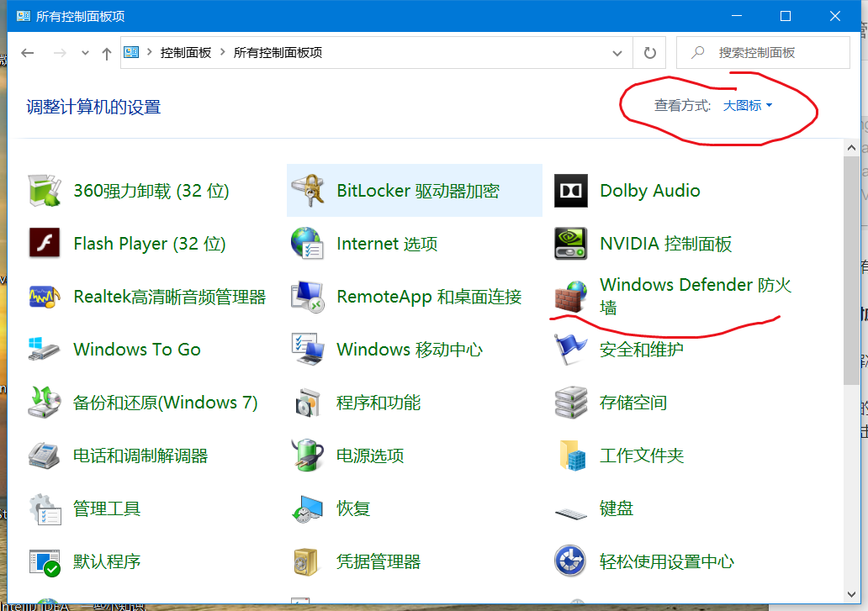
Task: Click the 安全和维护 flag icon
Action: (571, 350)
